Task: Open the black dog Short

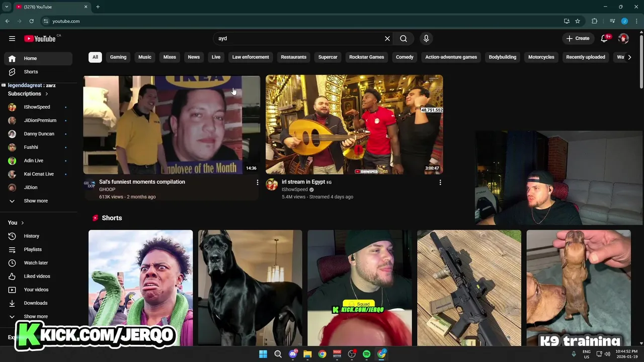Action: (x=250, y=288)
